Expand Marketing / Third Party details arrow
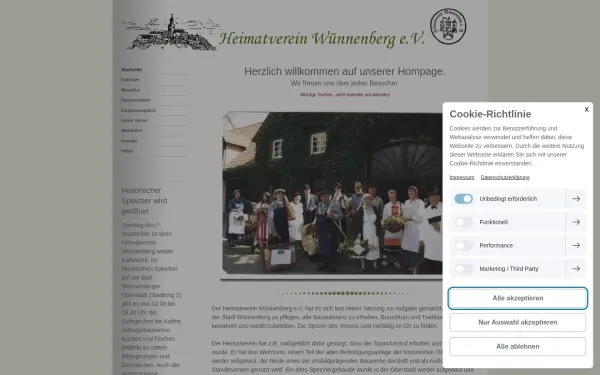The width and height of the screenshot is (600, 375). pyautogui.click(x=576, y=269)
